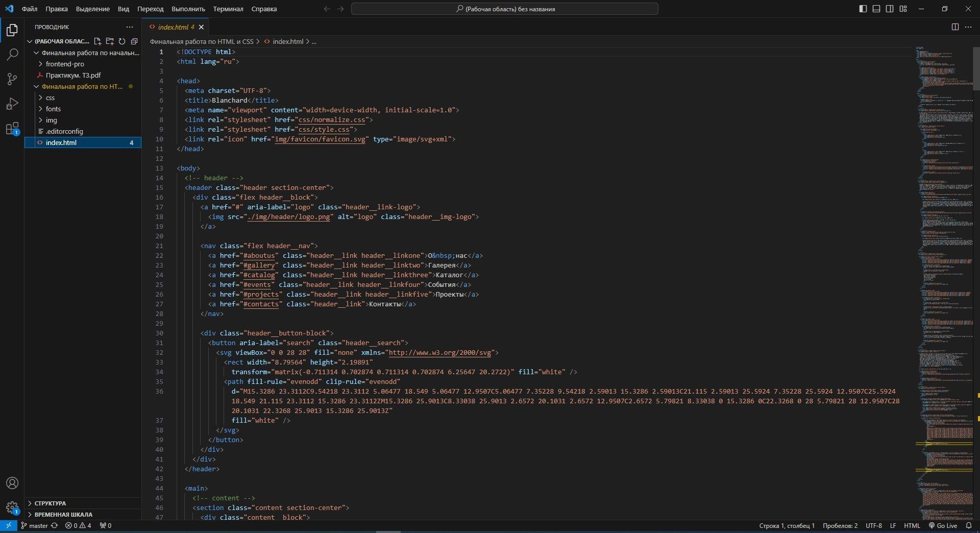Open the Manage gear settings icon
Viewport: 980px width, 533px height.
click(12, 507)
